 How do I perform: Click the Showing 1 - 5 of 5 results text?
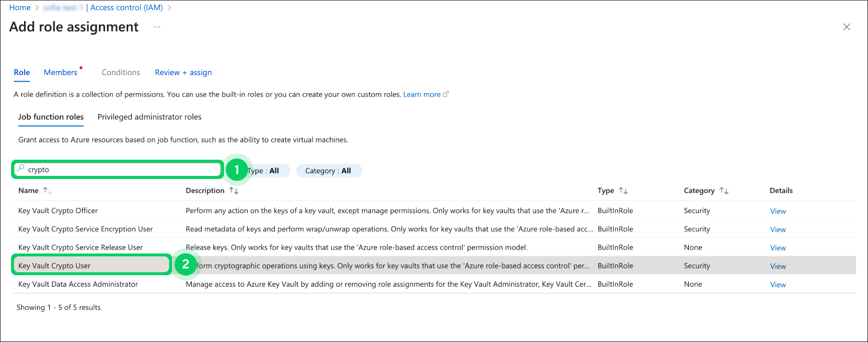click(x=59, y=307)
